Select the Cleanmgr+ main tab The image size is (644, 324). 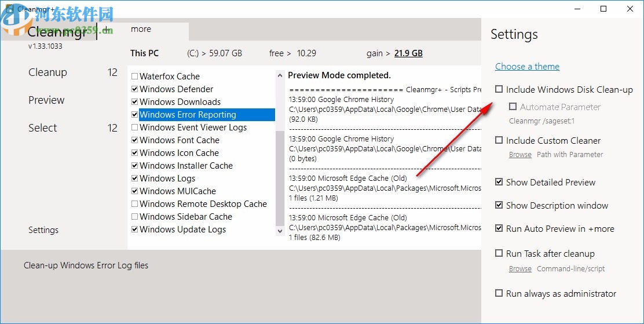[x=57, y=32]
